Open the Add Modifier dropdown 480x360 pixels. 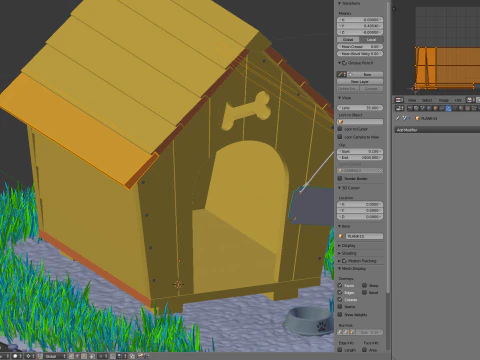437,130
